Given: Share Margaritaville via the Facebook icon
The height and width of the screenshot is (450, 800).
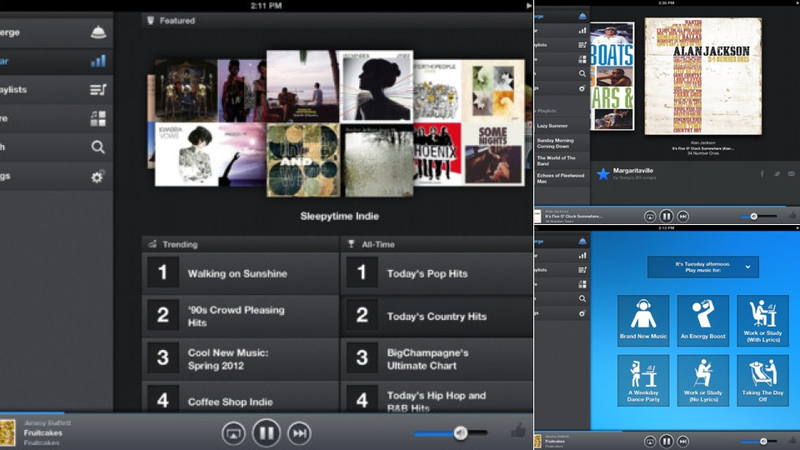Looking at the screenshot, I should 762,174.
